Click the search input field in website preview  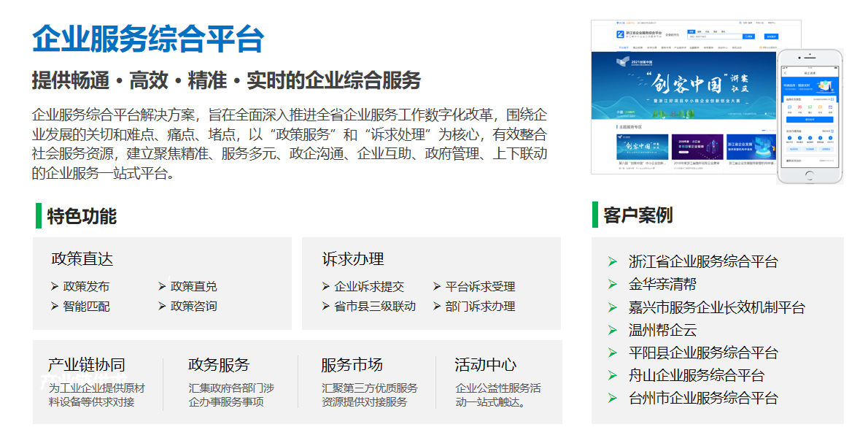pyautogui.click(x=716, y=36)
